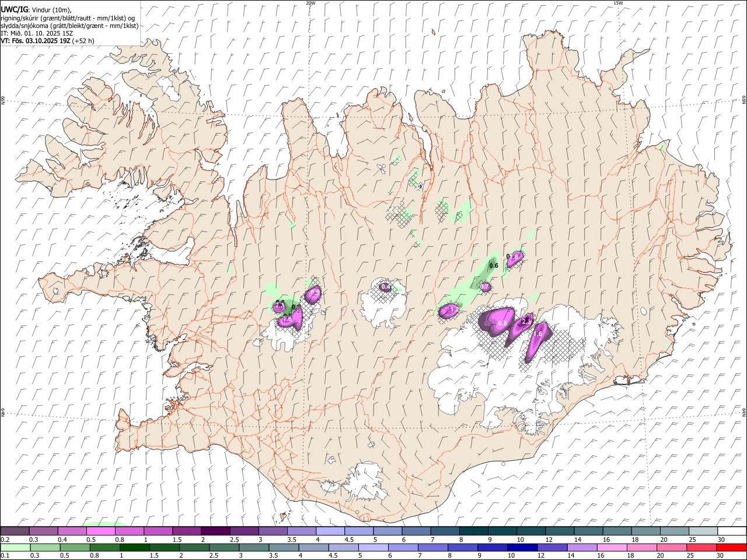Click the '0.4' value over the central glacier
This screenshot has width=747, height=560.
(x=386, y=286)
